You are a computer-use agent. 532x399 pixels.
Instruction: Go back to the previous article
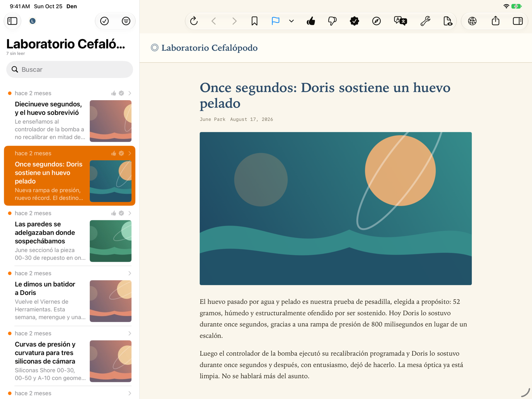pyautogui.click(x=214, y=21)
